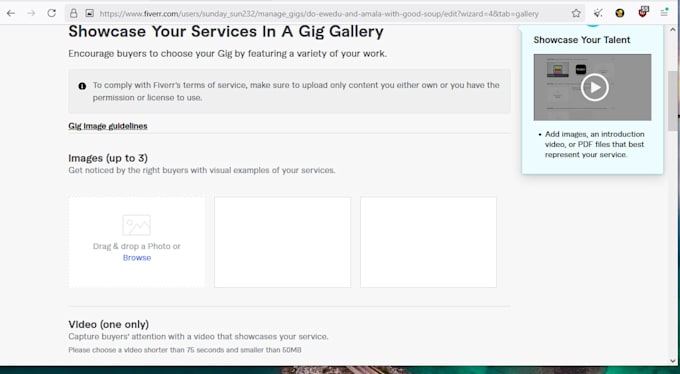Viewport: 680px width, 374px height.
Task: Play the Showcase Your Talent video
Action: click(x=595, y=88)
